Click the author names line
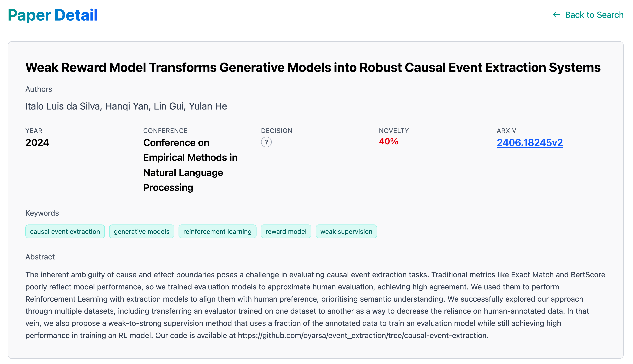 tap(126, 106)
